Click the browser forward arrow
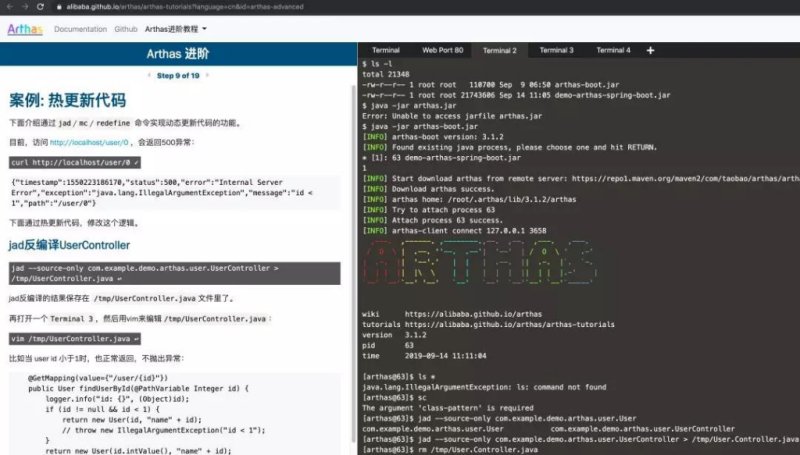 pyautogui.click(x=24, y=7)
